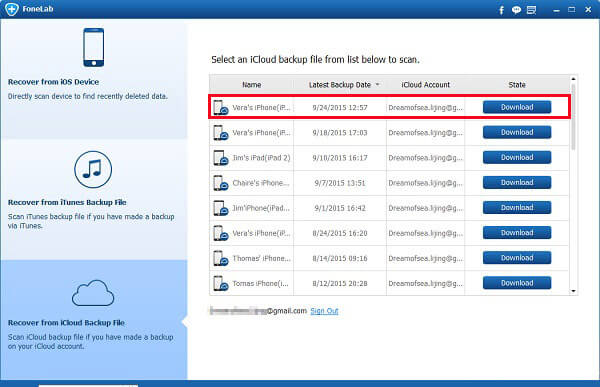Viewport: 600px width, 387px height.
Task: Open the menu list icon in title bar
Action: [532, 10]
